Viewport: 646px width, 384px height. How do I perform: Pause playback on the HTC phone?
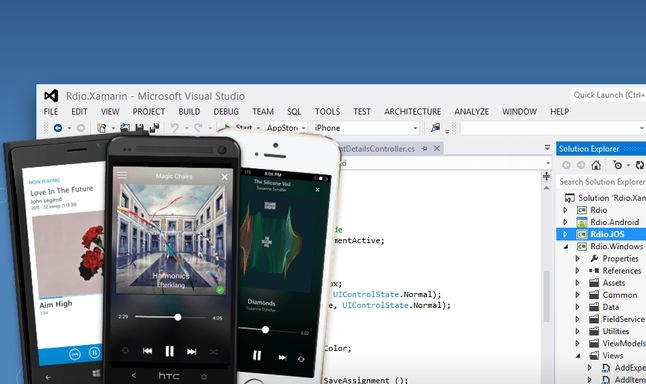coord(169,351)
